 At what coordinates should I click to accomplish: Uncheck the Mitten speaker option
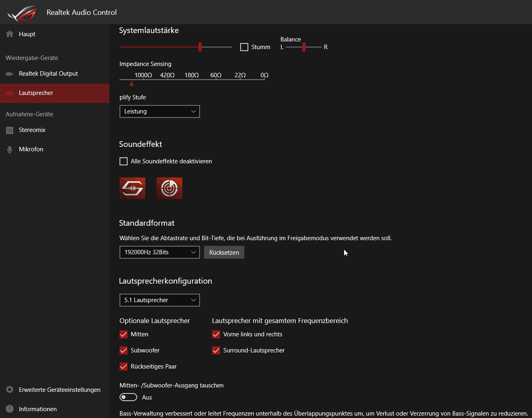pos(124,334)
